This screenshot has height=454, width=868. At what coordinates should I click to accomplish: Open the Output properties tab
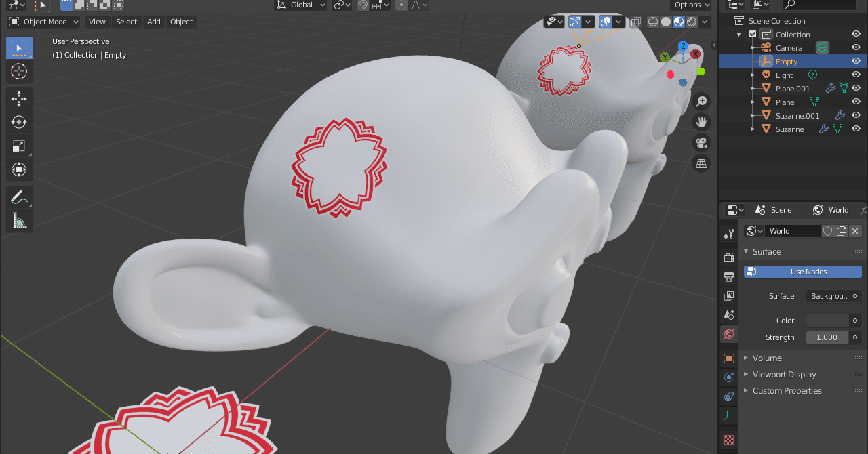[729, 277]
